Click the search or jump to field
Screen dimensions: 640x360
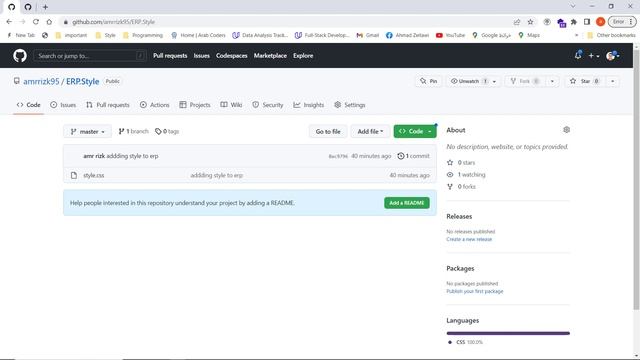point(89,56)
